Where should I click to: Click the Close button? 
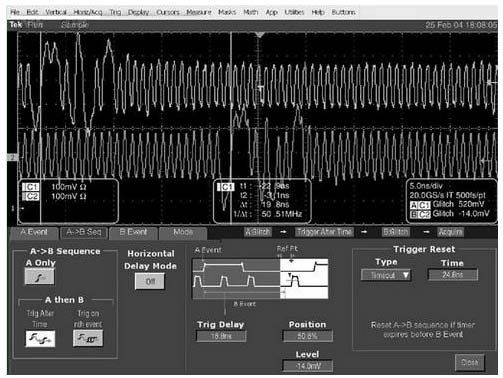[x=470, y=362]
